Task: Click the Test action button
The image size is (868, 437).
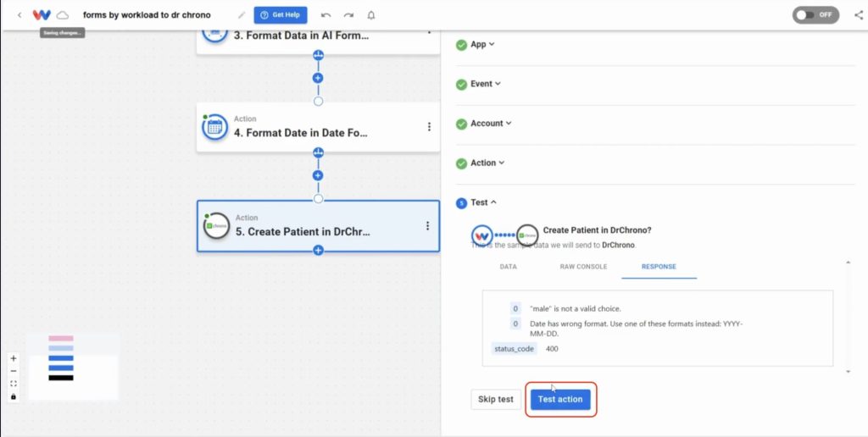Action: tap(560, 400)
